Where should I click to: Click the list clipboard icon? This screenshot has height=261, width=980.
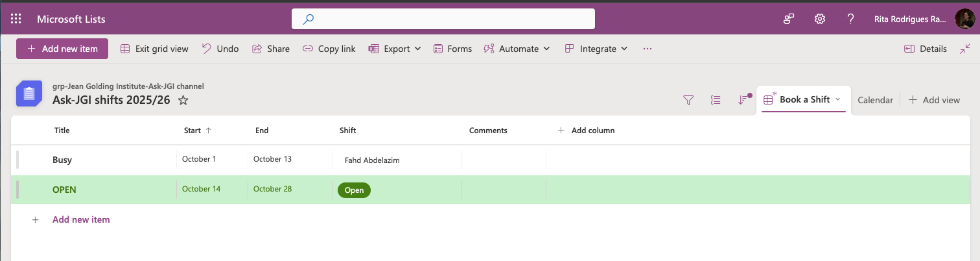(29, 93)
